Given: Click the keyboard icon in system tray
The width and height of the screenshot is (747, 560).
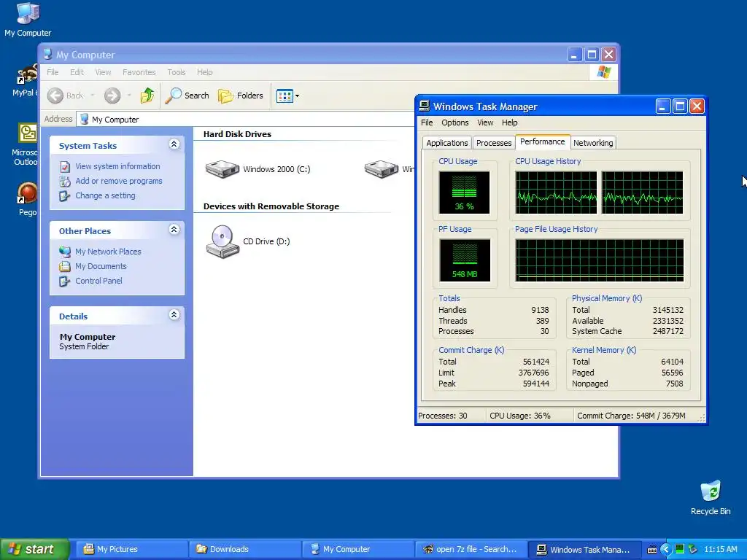Looking at the screenshot, I should click(x=652, y=550).
